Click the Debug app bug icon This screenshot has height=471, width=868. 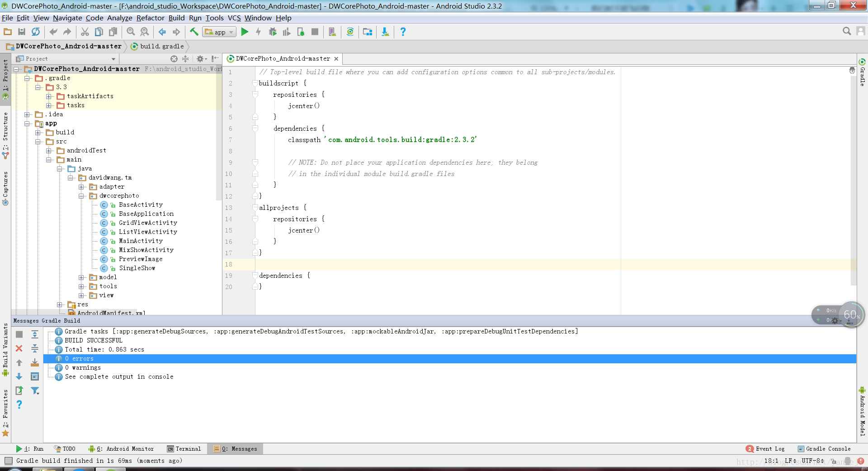tap(273, 32)
